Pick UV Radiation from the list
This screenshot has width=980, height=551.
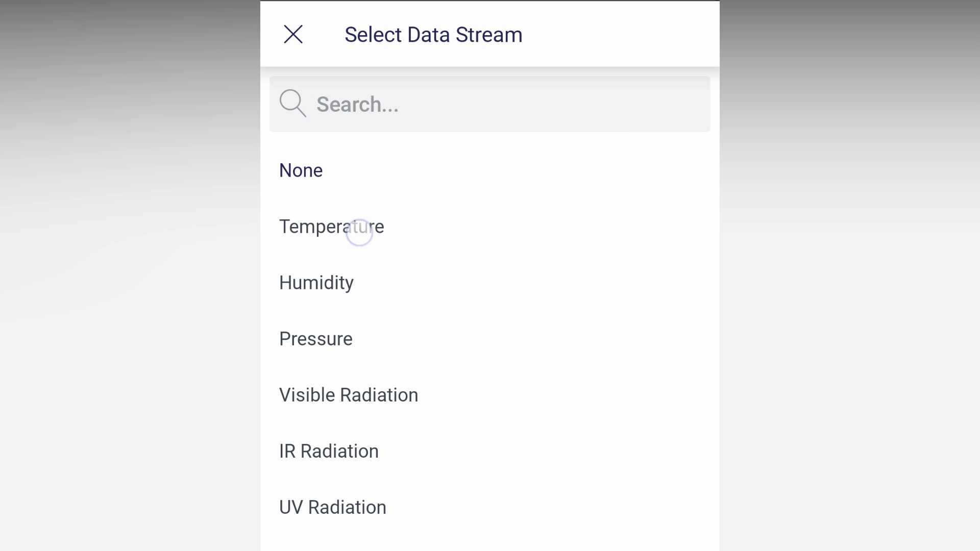(x=332, y=507)
